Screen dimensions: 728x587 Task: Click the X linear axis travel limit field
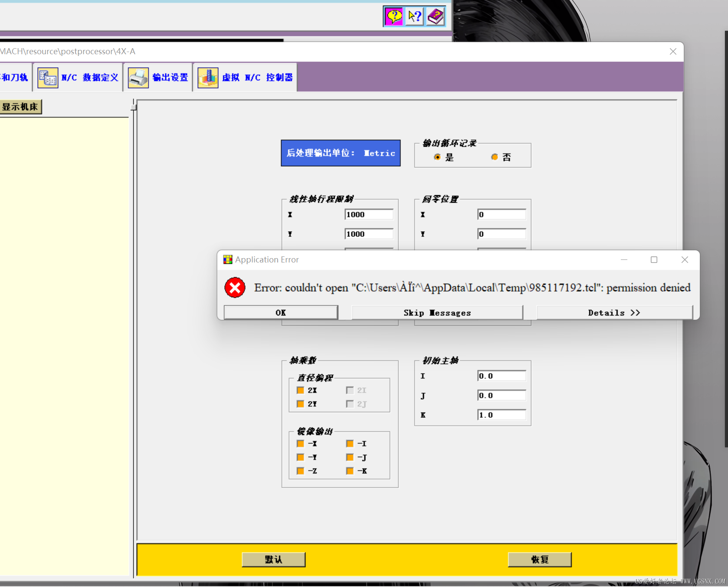coord(369,214)
